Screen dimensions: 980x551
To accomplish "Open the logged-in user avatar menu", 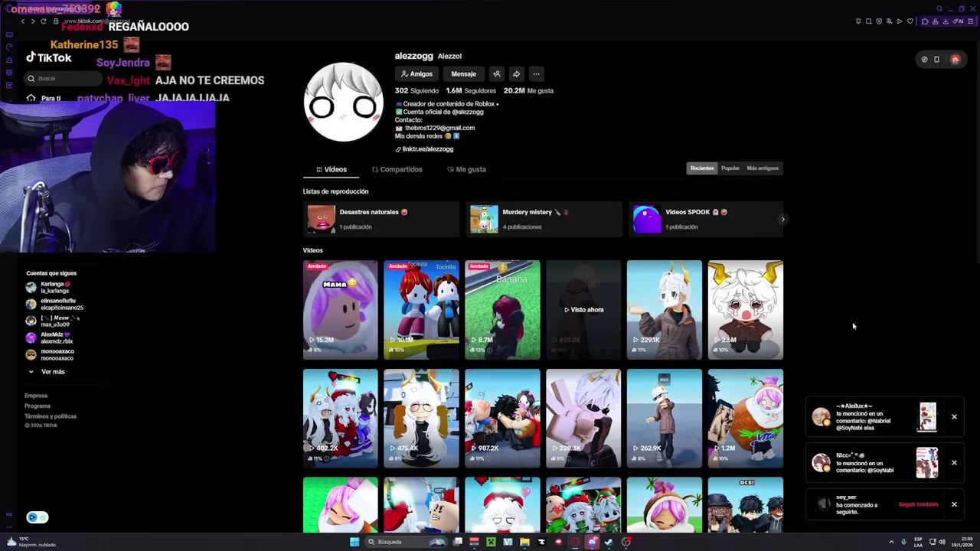I will 955,59.
